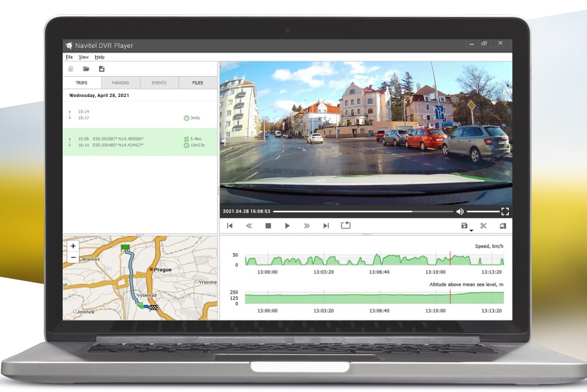Skip to the previous video file

(230, 226)
